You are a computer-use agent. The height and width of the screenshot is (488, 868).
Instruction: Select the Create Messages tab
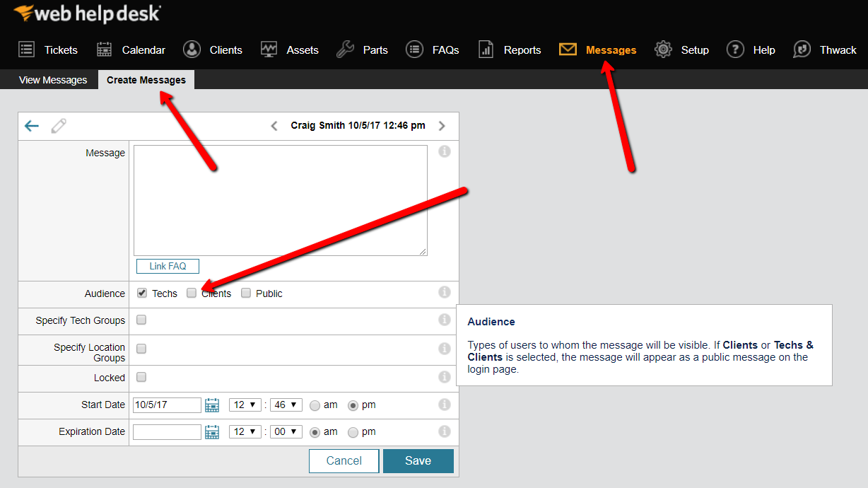146,80
